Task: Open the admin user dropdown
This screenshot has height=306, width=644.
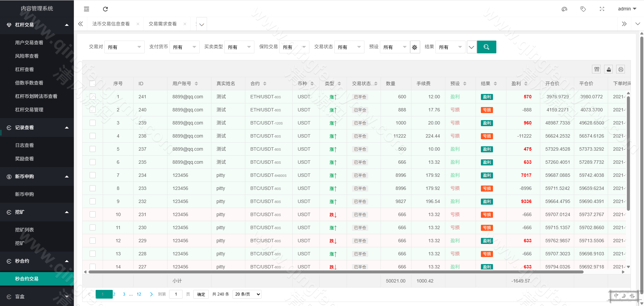Action: click(x=627, y=9)
